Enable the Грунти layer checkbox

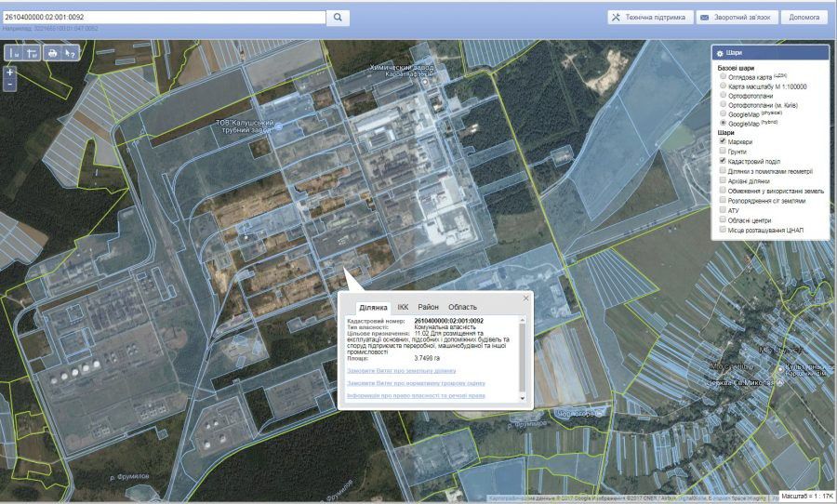click(723, 151)
